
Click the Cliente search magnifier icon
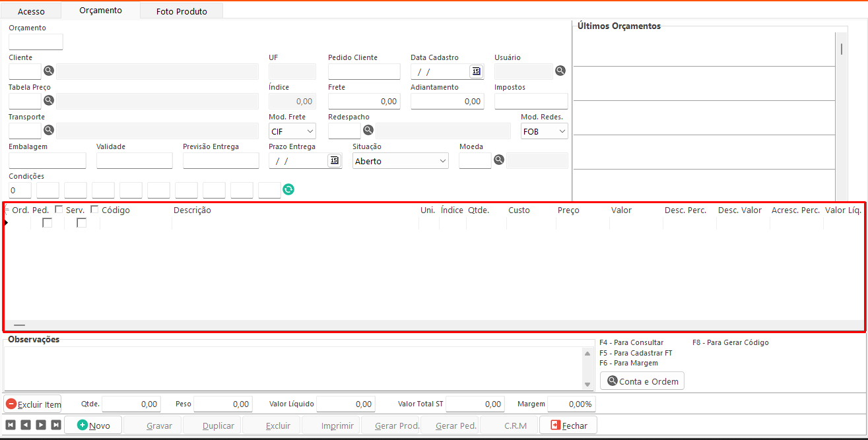pos(49,71)
